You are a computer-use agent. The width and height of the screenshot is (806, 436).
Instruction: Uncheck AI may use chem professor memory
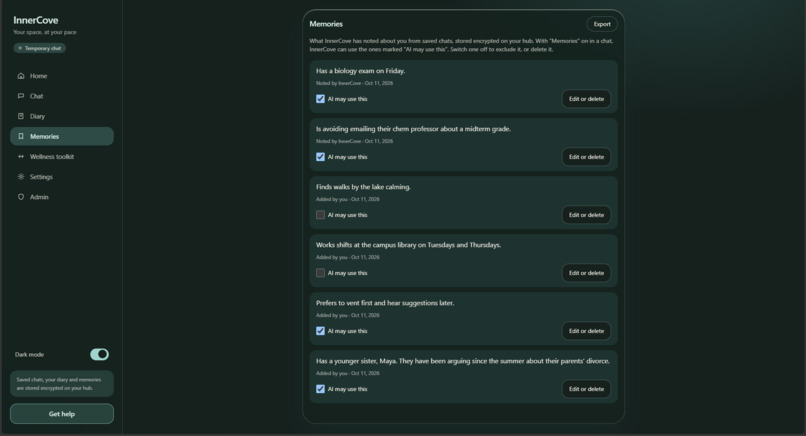tap(320, 157)
